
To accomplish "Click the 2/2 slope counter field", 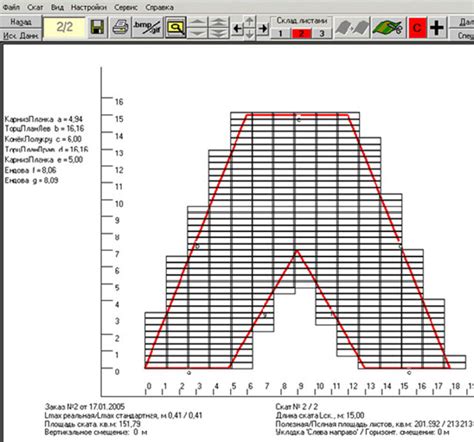I will point(64,27).
